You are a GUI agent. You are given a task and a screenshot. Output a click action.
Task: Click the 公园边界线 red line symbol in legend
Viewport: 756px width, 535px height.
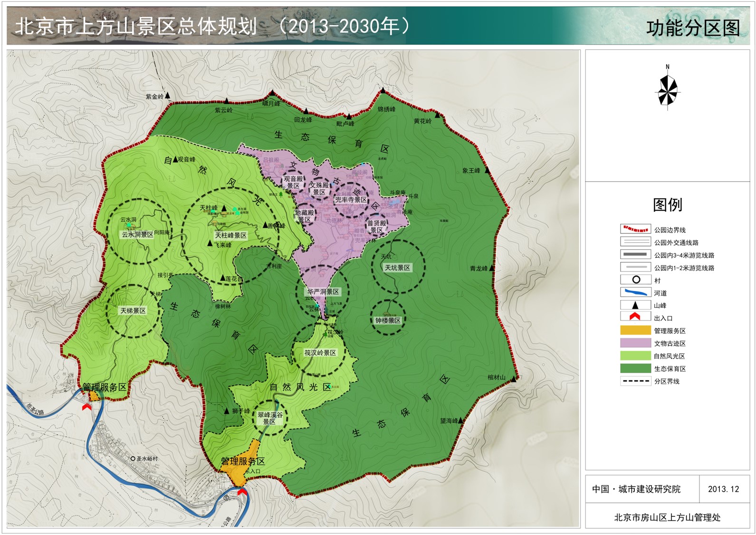pyautogui.click(x=635, y=229)
